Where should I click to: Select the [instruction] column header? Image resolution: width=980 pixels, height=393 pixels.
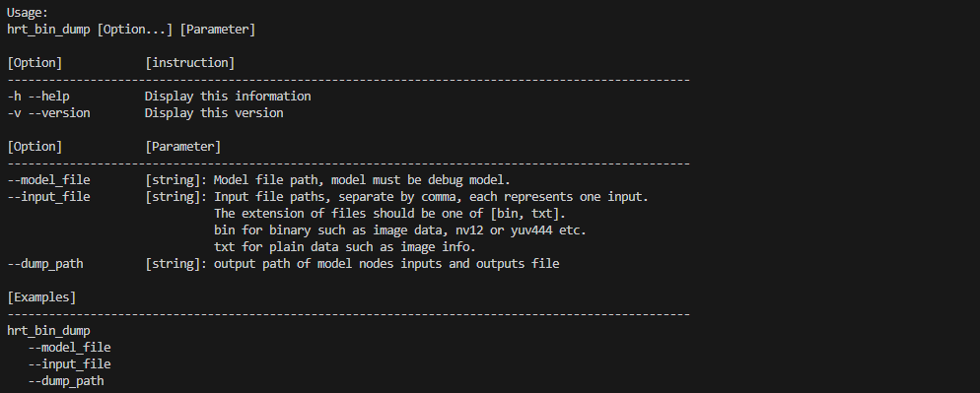coord(190,62)
